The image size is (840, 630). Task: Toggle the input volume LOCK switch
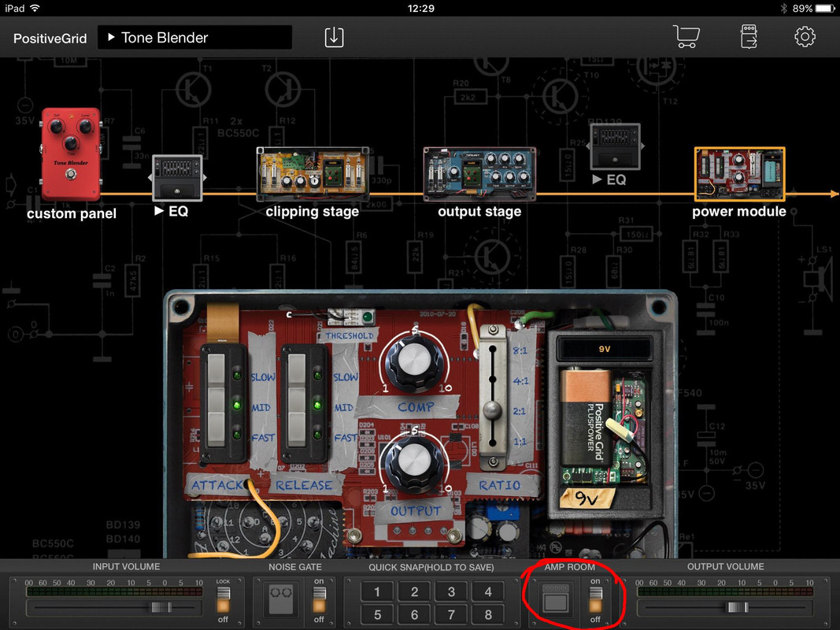coord(223,599)
